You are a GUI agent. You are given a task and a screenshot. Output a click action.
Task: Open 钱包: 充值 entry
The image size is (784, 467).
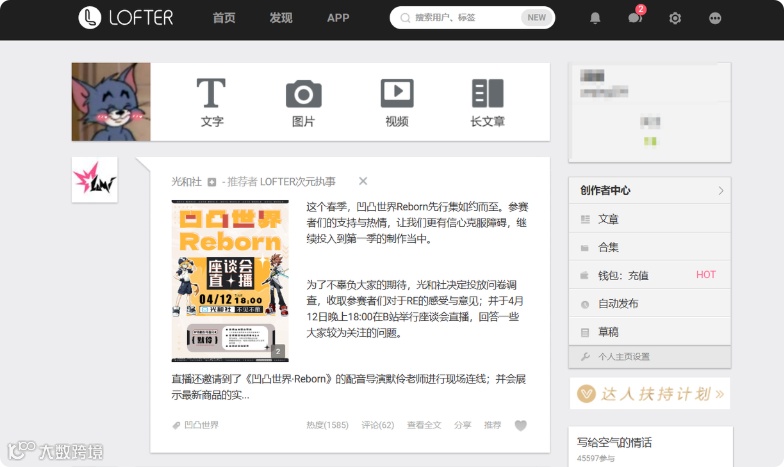click(x=650, y=275)
